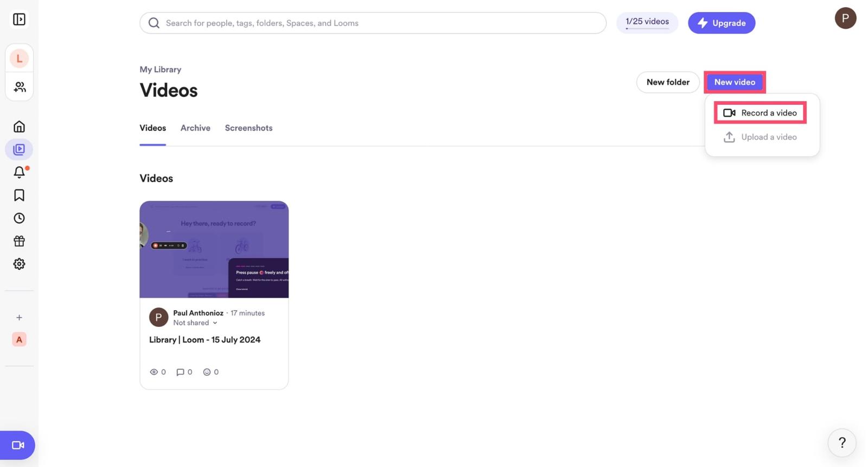Start recording with bottom-left camera button

click(17, 445)
